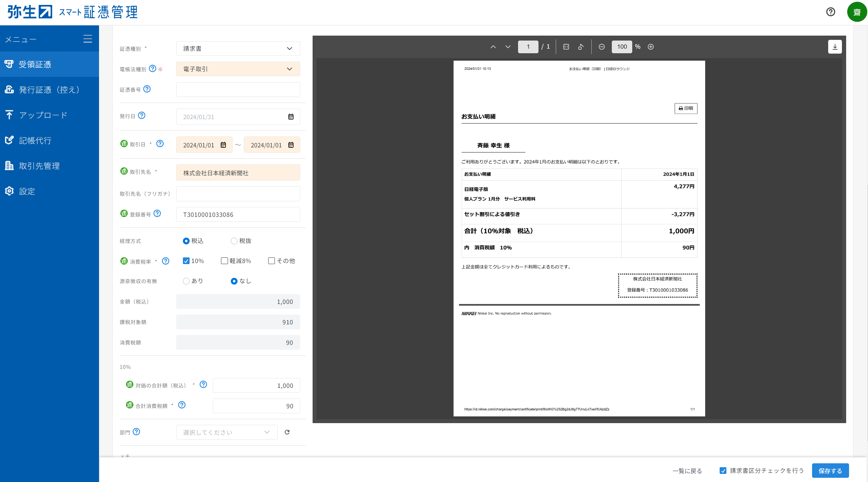The width and height of the screenshot is (868, 482).
Task: Show help for 登録番号
Action: click(x=157, y=213)
